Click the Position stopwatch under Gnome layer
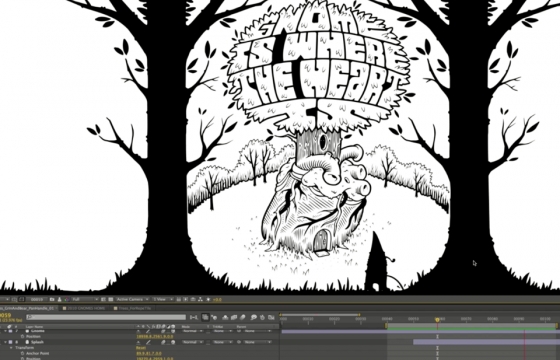 pyautogui.click(x=22, y=336)
